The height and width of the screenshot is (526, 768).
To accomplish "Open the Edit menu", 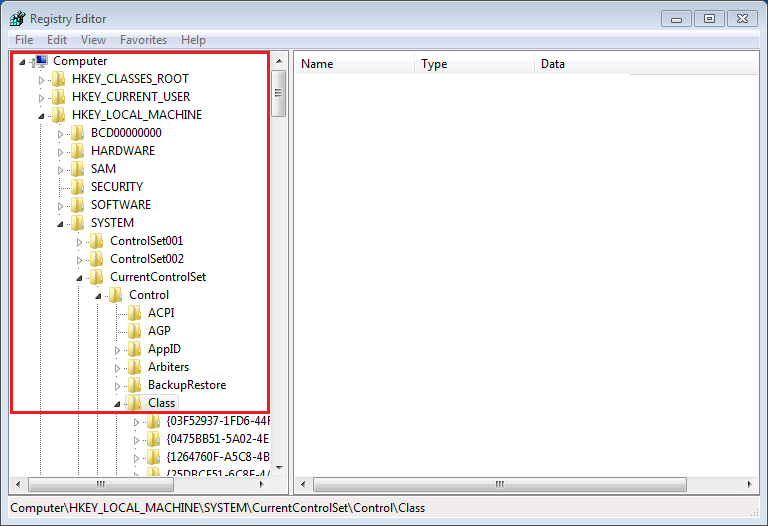I will pos(57,40).
